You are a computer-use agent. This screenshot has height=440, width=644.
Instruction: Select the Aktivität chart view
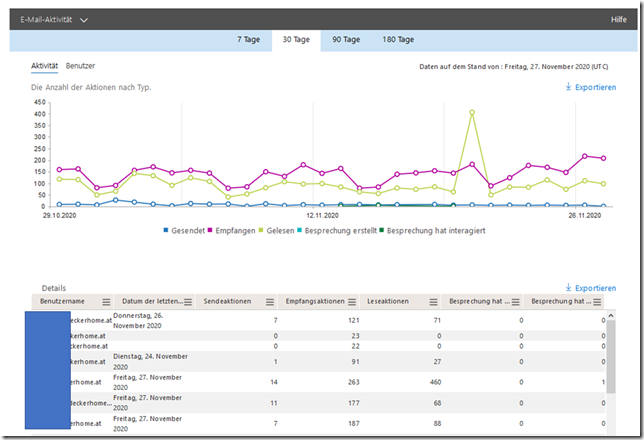pos(44,66)
